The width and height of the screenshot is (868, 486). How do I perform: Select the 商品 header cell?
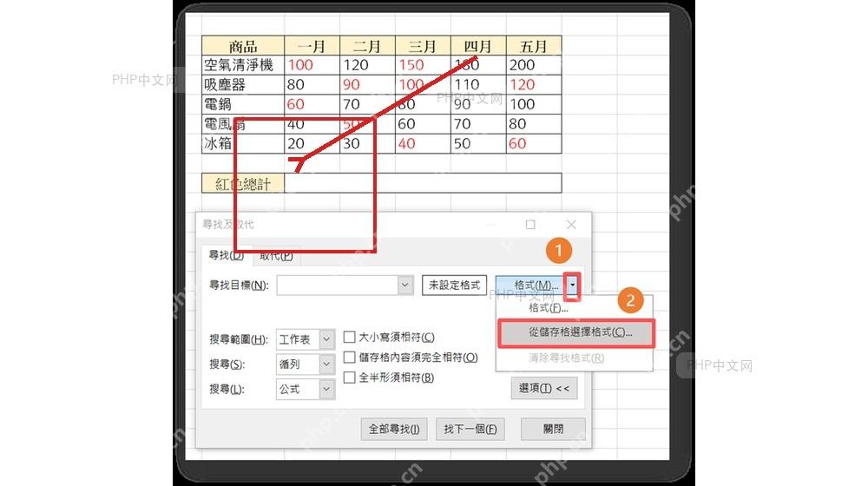coord(243,45)
